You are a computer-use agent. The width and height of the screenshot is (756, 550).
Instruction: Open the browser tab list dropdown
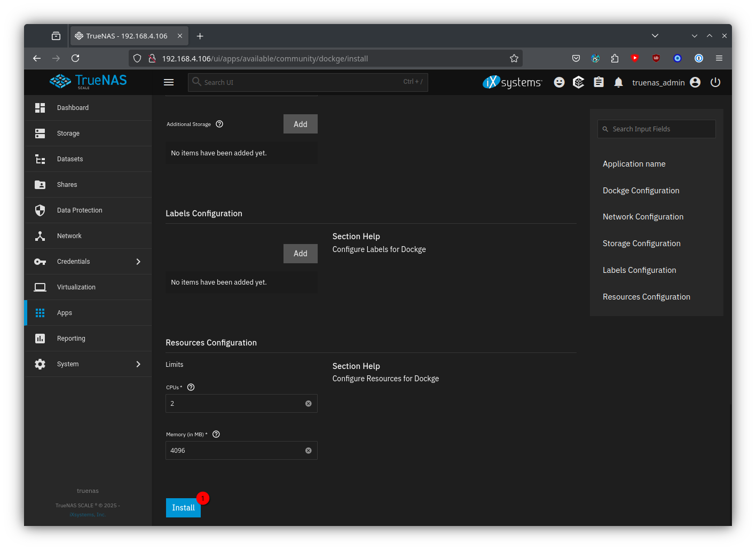coord(655,36)
